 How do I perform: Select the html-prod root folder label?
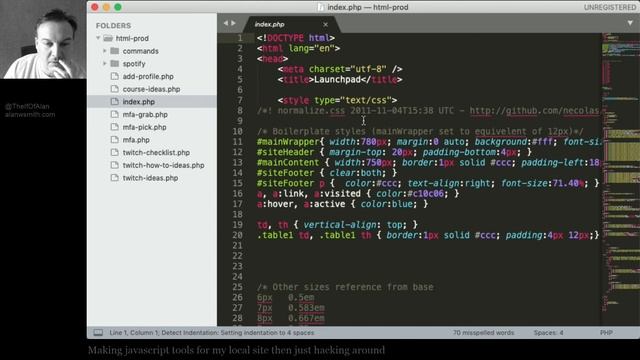click(x=132, y=38)
